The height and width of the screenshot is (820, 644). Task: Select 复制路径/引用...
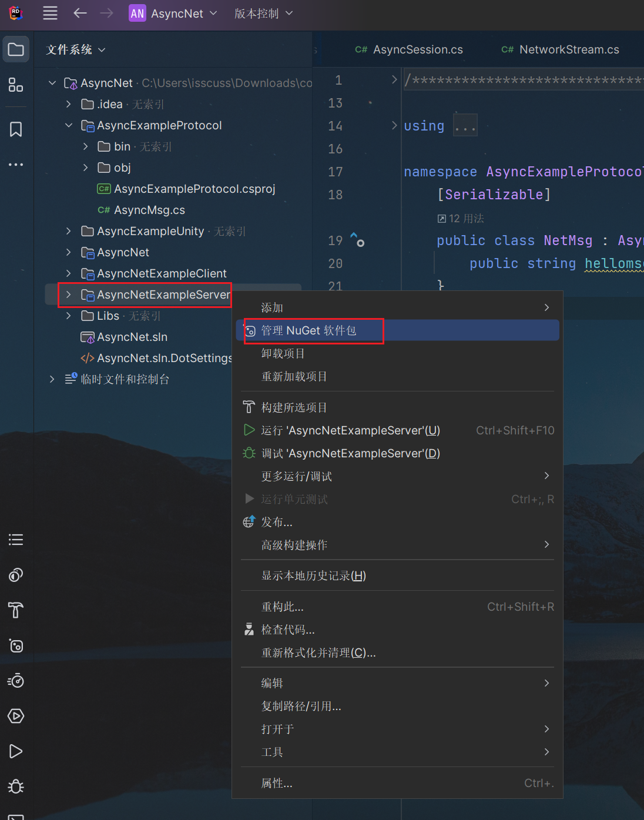398,706
